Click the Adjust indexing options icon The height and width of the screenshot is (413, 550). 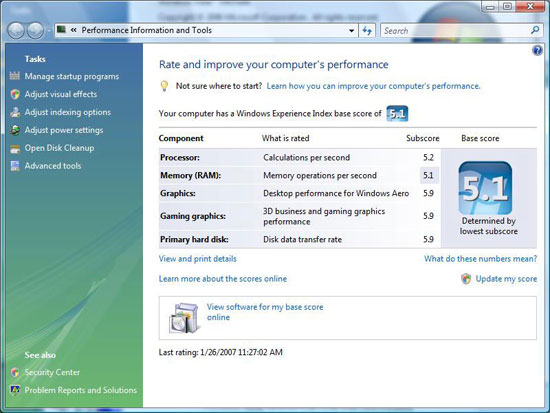pos(15,112)
